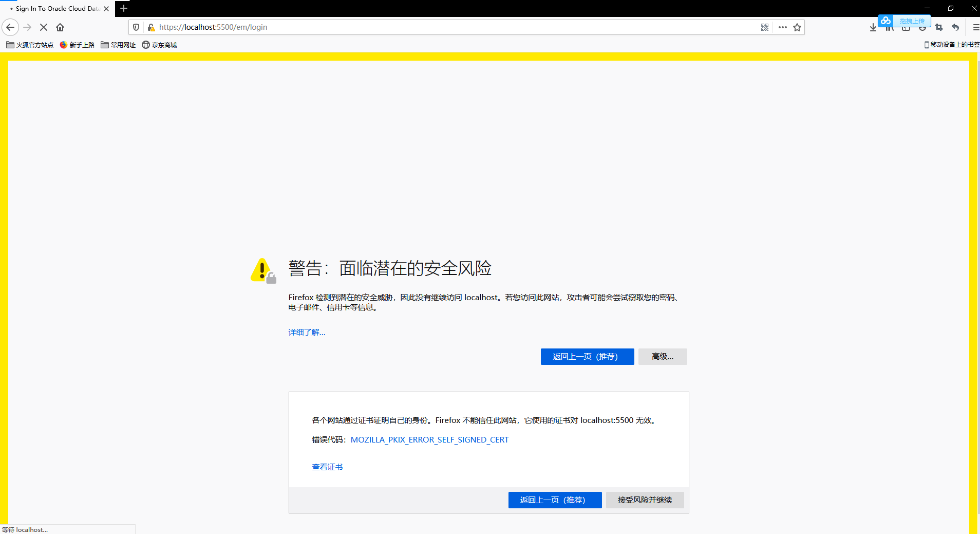This screenshot has height=534, width=980.
Task: Open 火狐官方站点 bookmark folder
Action: (x=30, y=45)
